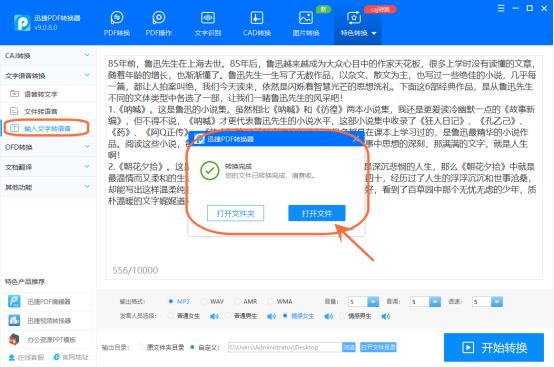
Task: Expand the 文档翻译 sidebar section
Action: 48,167
